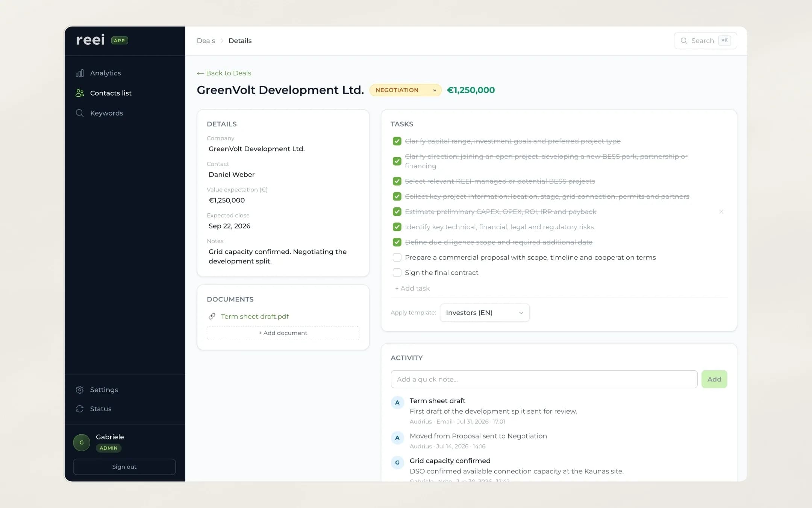Focus the Add a quick note field
Screen dimensions: 812x508
pos(544,379)
